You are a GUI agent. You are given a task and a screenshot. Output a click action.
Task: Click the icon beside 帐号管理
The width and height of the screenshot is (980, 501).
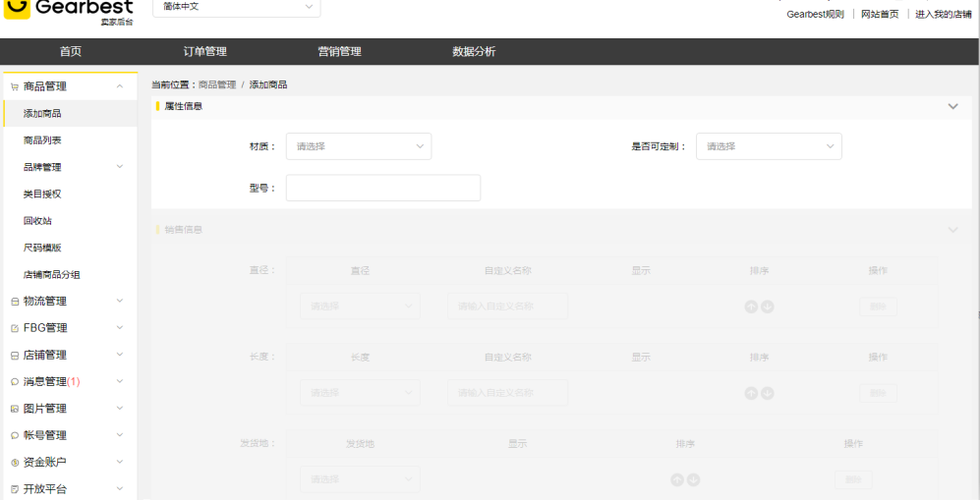pos(15,435)
